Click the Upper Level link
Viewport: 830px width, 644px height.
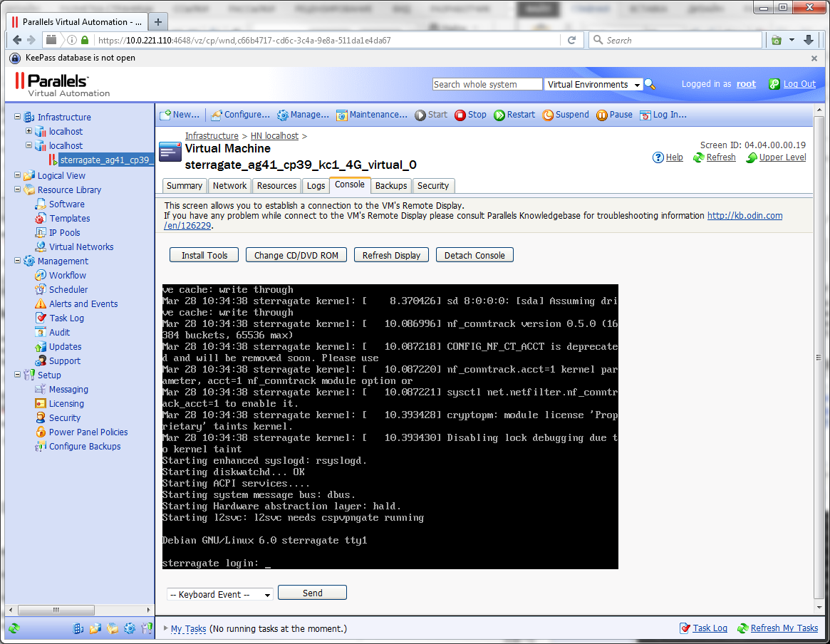pos(782,157)
